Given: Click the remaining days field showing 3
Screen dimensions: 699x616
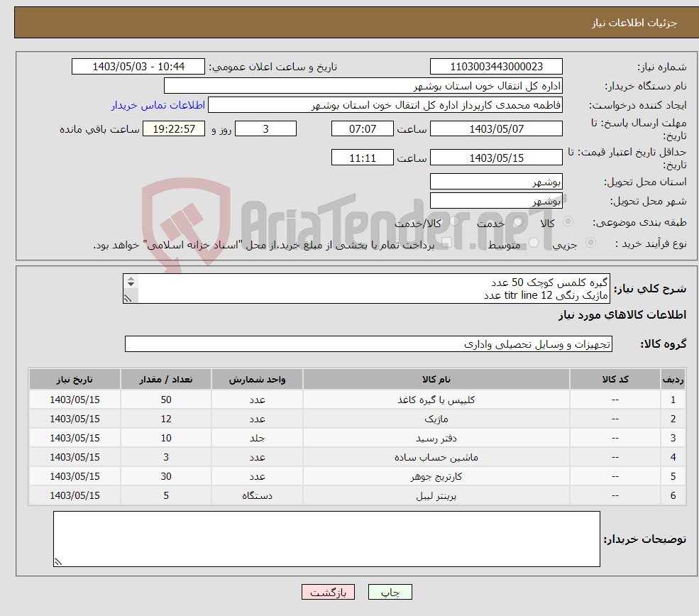Looking at the screenshot, I should [265, 129].
